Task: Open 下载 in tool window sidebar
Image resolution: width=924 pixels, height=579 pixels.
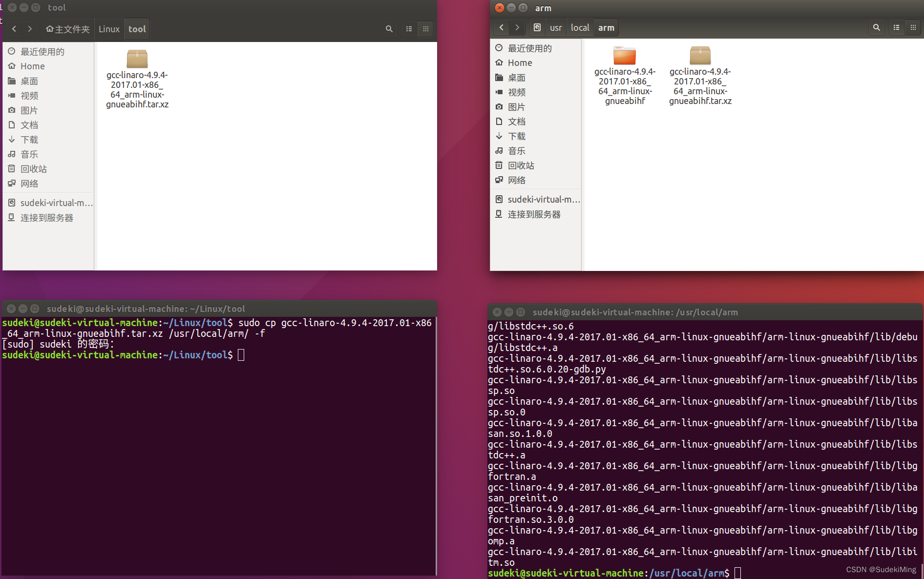Action: pyautogui.click(x=48, y=139)
